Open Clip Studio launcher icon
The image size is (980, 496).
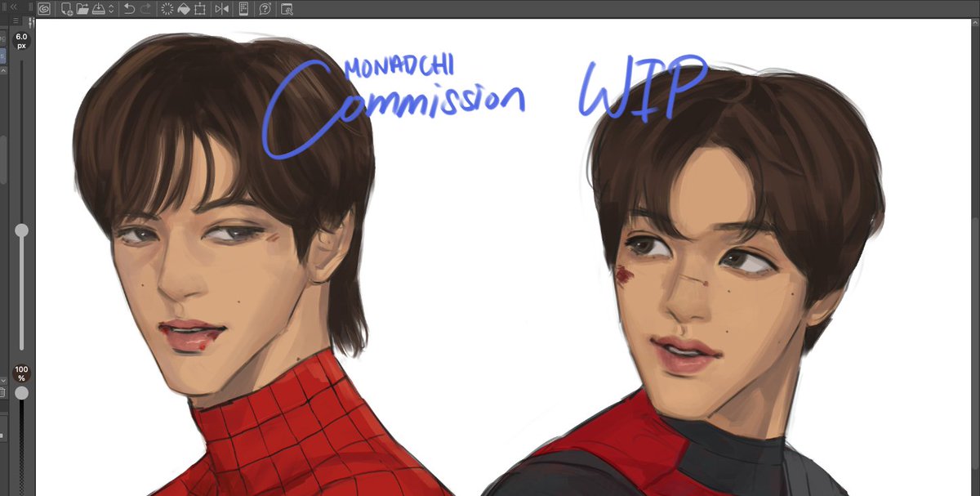tap(43, 10)
